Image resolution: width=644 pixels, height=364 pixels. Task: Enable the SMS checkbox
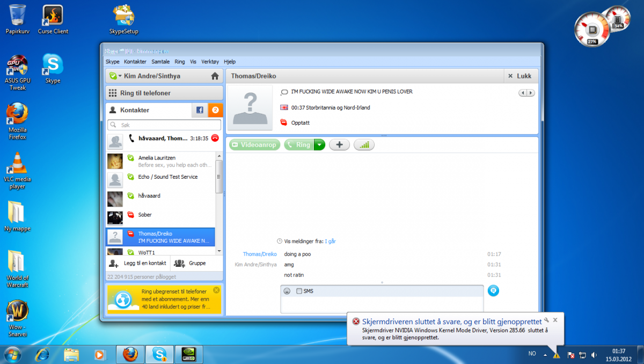point(299,291)
